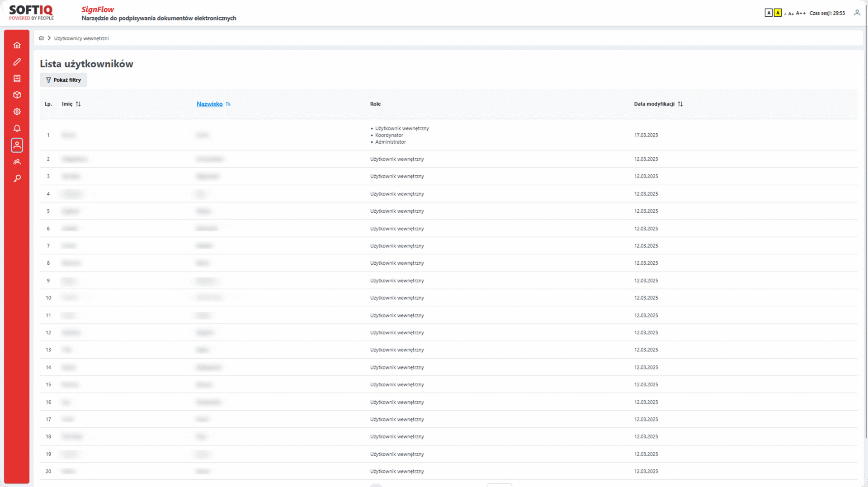Click the key icon in the sidebar

pyautogui.click(x=17, y=178)
